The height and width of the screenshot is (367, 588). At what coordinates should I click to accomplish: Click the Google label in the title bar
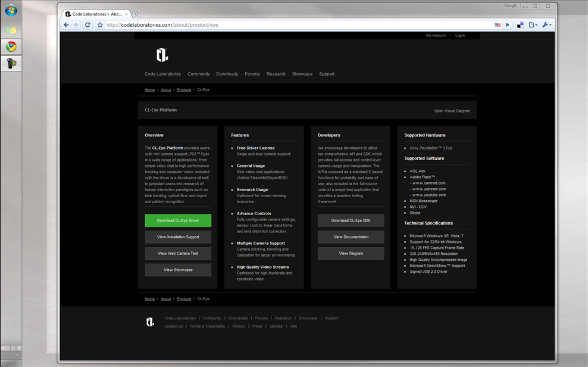tap(511, 5)
